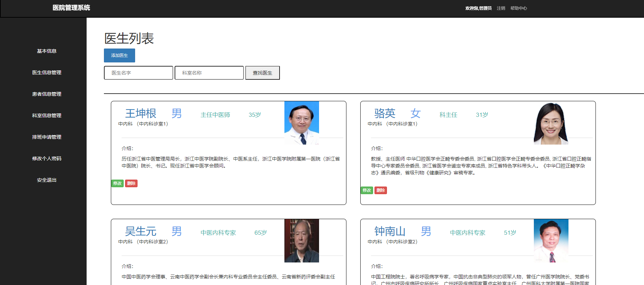Screen dimensions: 644x285
Task: Click the 医院管理系统 header title
Action: point(71,8)
